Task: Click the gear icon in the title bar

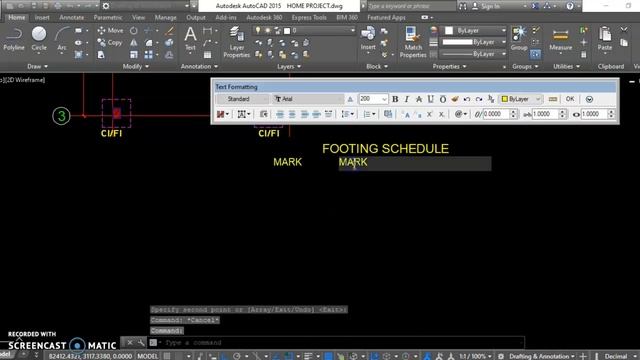Action: [x=106, y=6]
